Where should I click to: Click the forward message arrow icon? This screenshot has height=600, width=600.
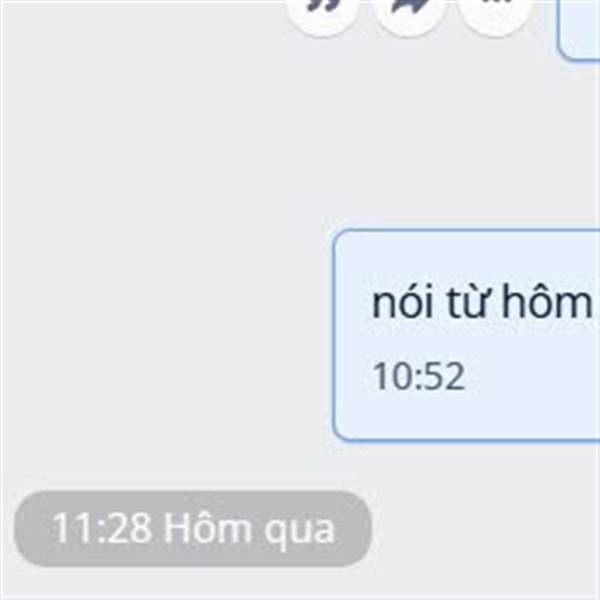point(410,11)
